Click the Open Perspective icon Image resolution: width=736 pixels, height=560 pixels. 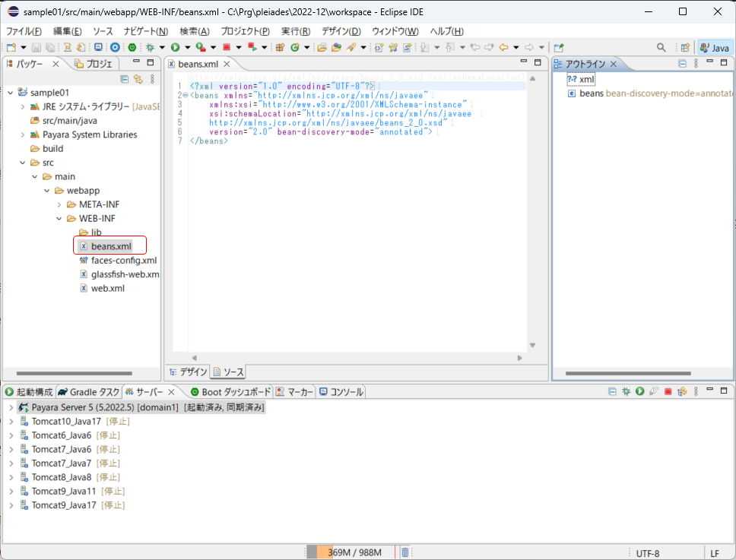click(x=685, y=47)
